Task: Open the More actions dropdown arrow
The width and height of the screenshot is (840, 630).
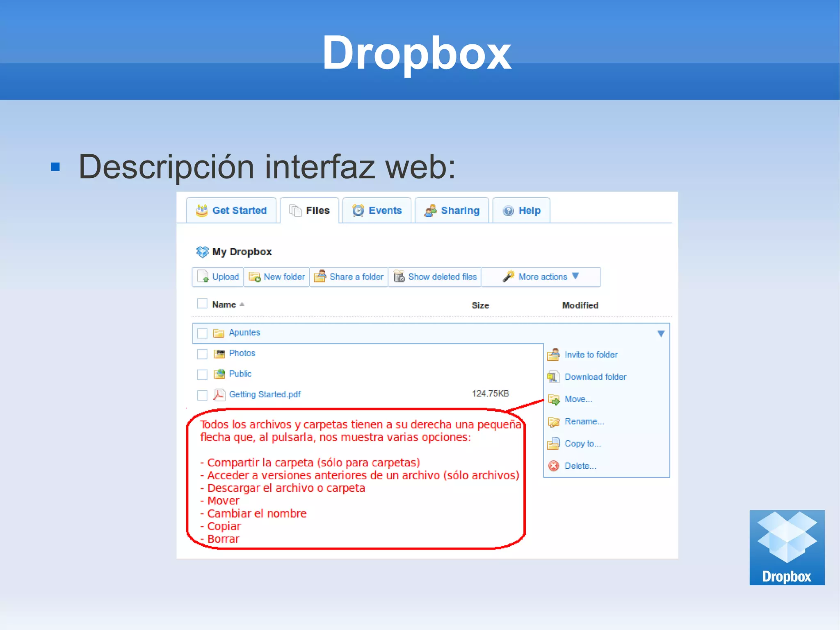Action: click(575, 276)
